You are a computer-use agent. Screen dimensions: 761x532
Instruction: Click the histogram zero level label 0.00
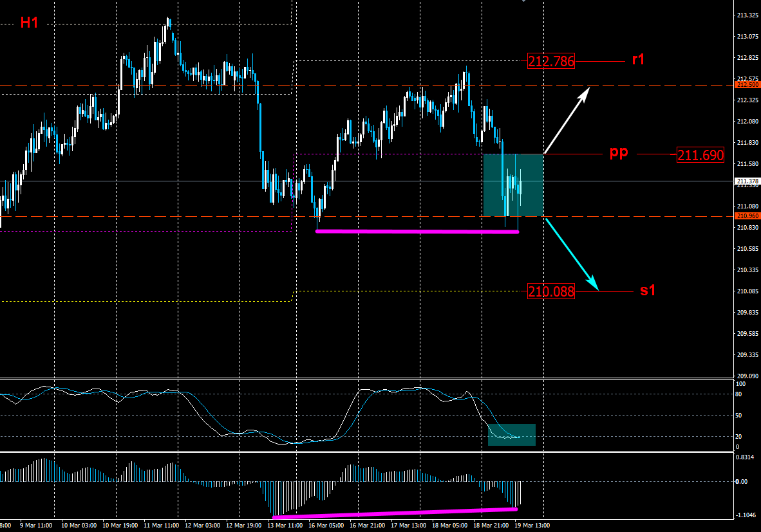pos(742,482)
